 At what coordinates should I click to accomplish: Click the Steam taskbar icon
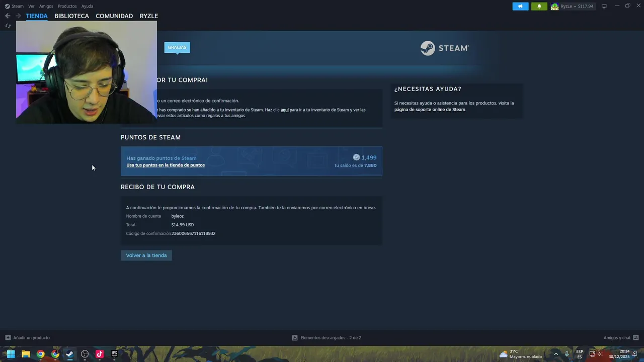70,354
